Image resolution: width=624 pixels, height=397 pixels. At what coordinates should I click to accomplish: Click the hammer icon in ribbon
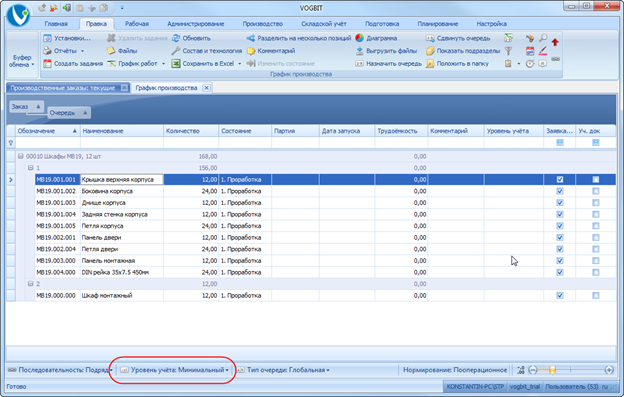click(x=530, y=38)
